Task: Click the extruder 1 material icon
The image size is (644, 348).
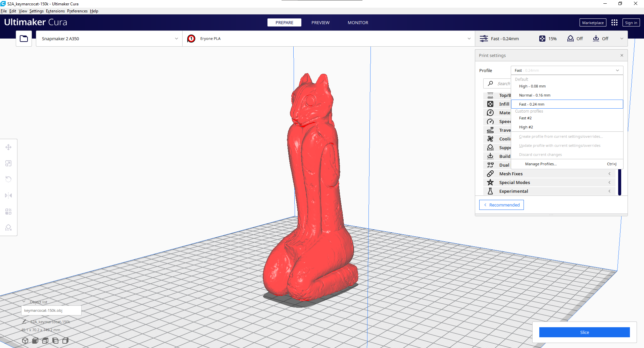Action: [191, 39]
